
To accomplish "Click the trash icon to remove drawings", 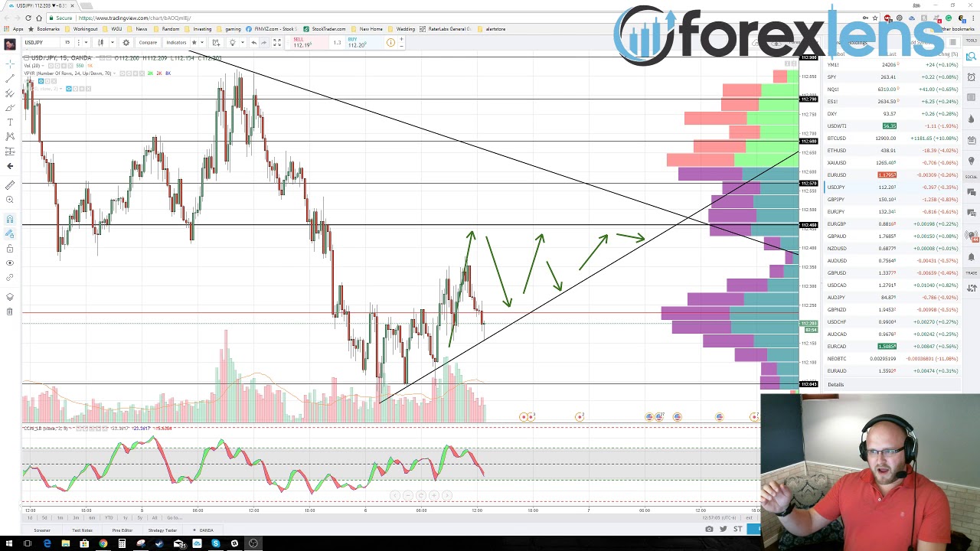I will [x=10, y=312].
